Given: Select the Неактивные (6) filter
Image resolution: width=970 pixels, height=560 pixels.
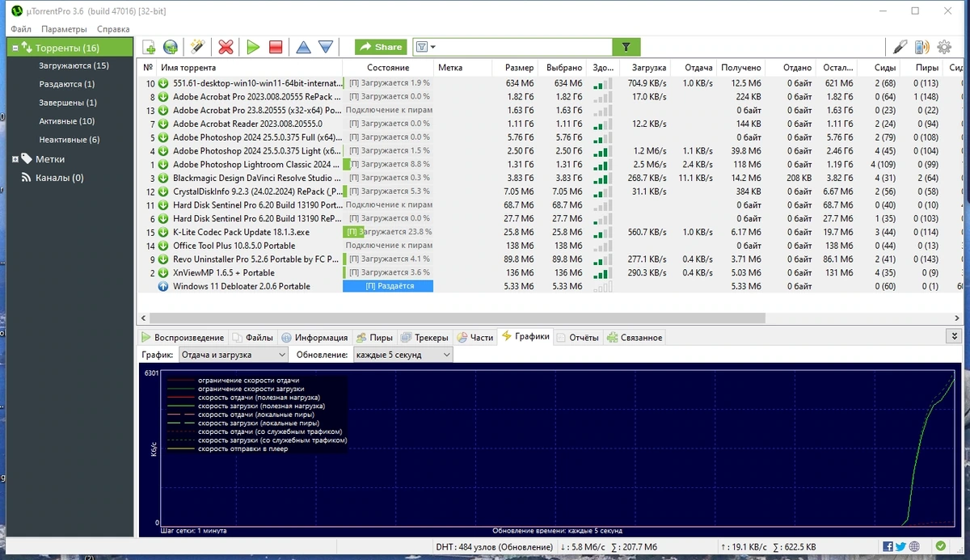Looking at the screenshot, I should (x=70, y=140).
